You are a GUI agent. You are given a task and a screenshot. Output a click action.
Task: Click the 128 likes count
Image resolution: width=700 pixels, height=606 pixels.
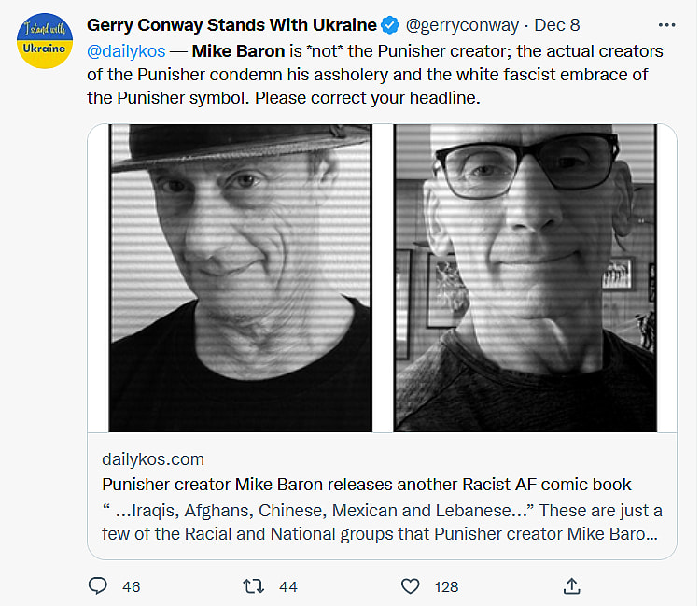pos(447,586)
